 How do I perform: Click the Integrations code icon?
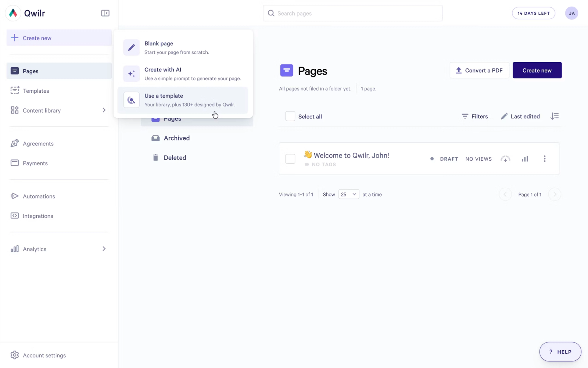click(15, 216)
